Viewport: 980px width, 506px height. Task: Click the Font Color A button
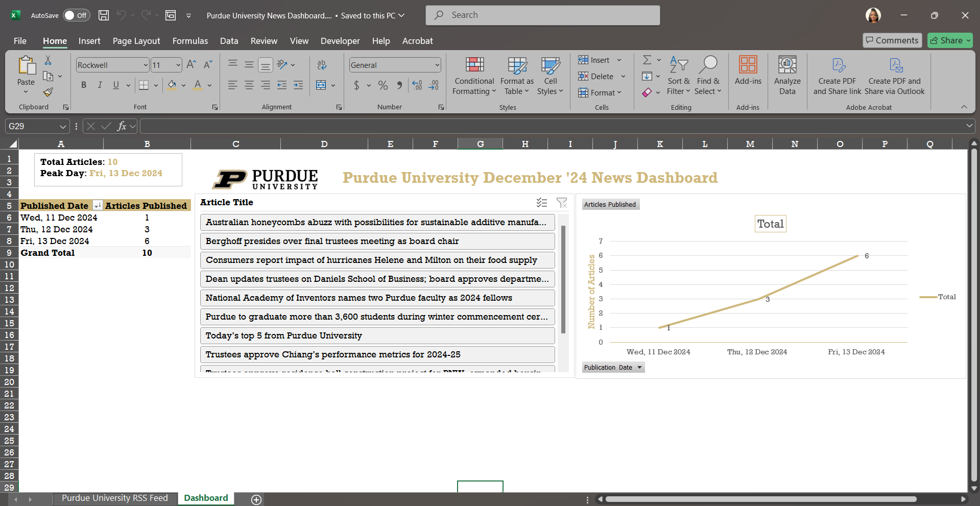pyautogui.click(x=198, y=85)
